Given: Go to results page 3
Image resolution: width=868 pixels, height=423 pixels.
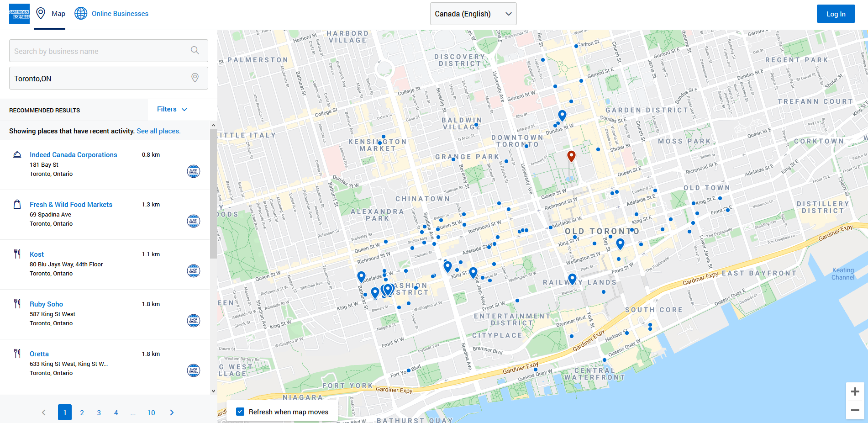Looking at the screenshot, I should 99,412.
